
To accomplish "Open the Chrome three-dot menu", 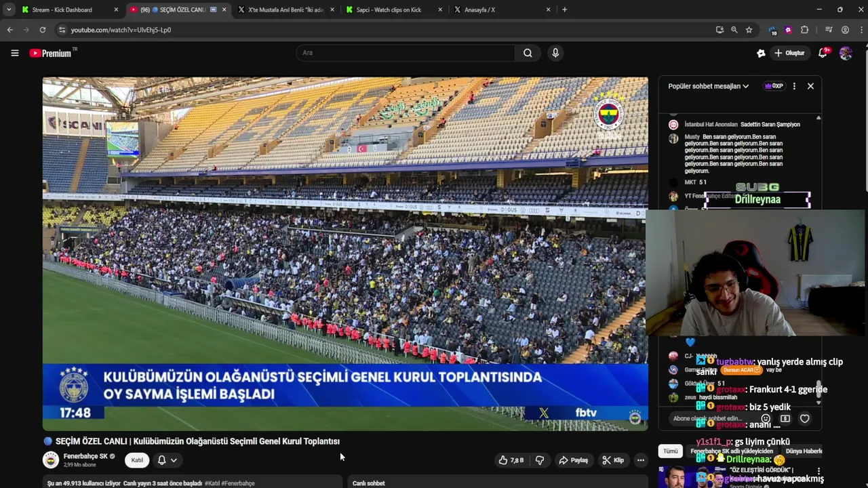I will pos(860,30).
